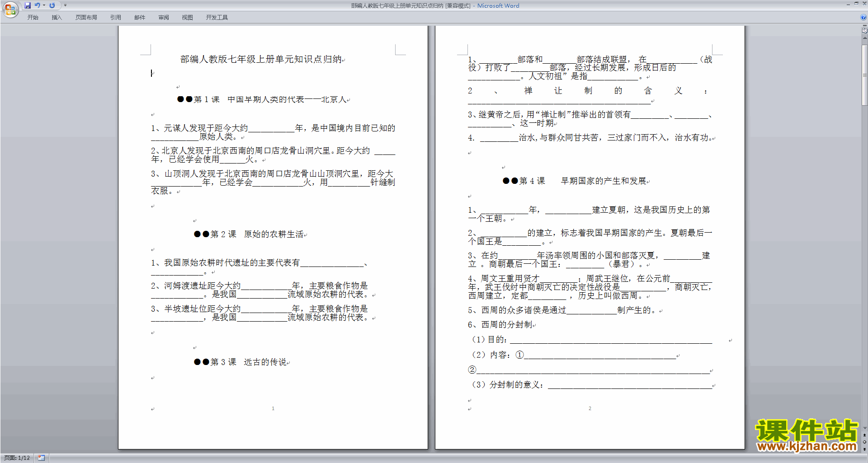Click the line 5、西周的众多诸侯是通过
868x463 pixels.
(x=563, y=310)
